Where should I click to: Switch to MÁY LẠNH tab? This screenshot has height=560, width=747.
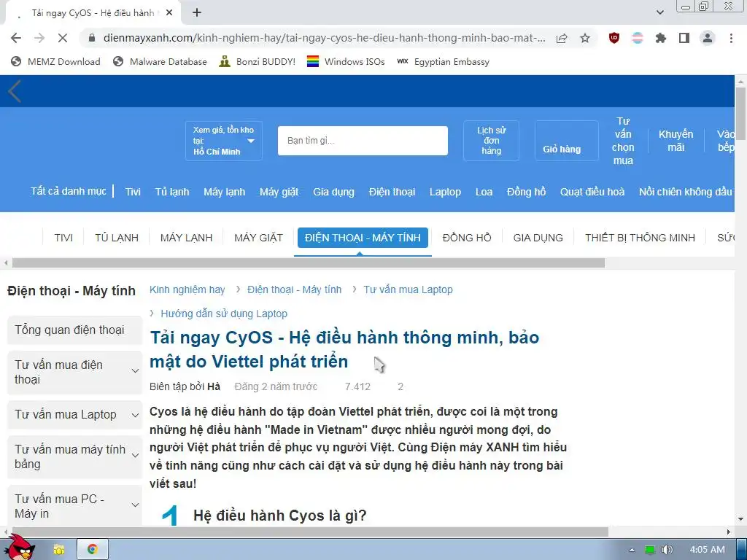186,238
